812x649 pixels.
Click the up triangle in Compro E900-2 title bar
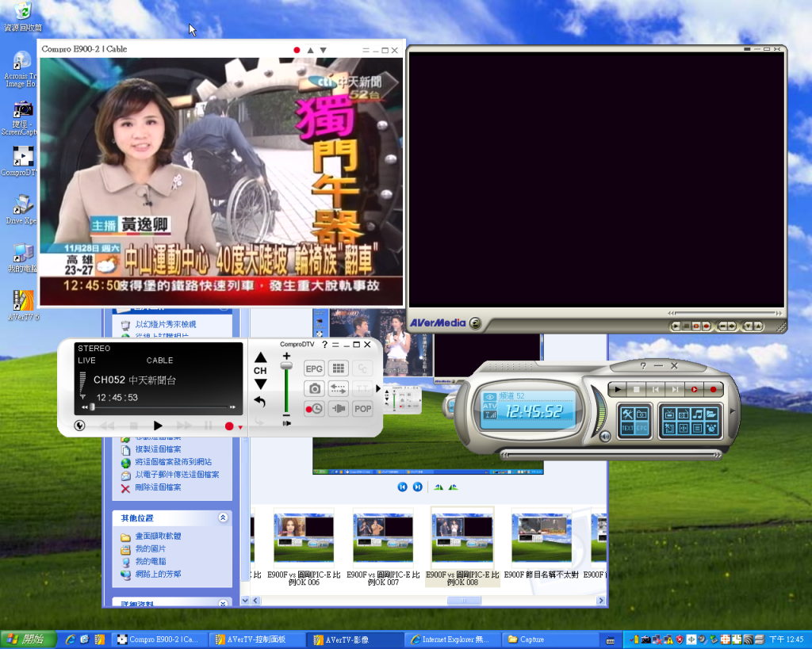[310, 50]
